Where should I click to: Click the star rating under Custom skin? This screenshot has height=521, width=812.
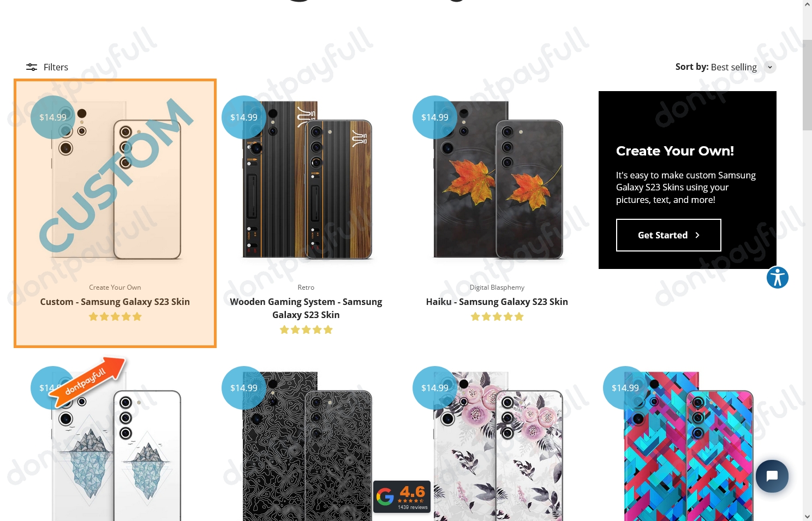[115, 316]
